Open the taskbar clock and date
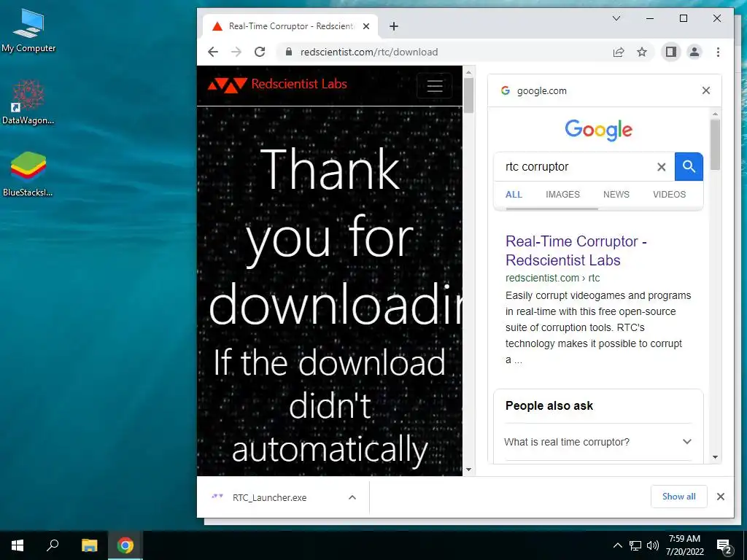747x560 pixels. [x=684, y=545]
